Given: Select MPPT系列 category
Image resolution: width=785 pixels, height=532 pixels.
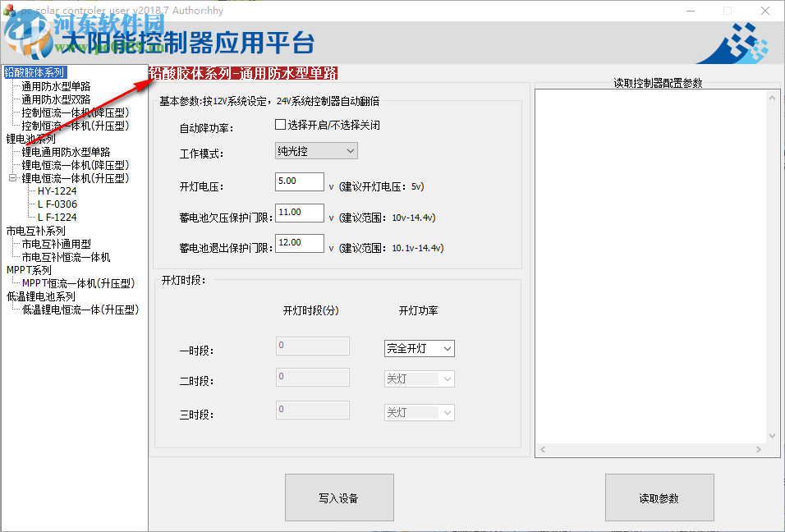Looking at the screenshot, I should point(29,270).
